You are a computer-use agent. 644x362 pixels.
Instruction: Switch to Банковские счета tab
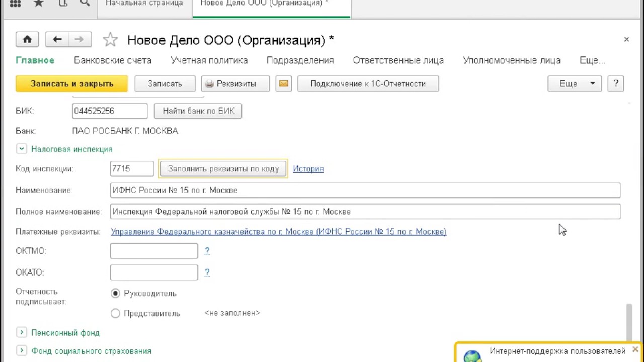click(x=113, y=60)
